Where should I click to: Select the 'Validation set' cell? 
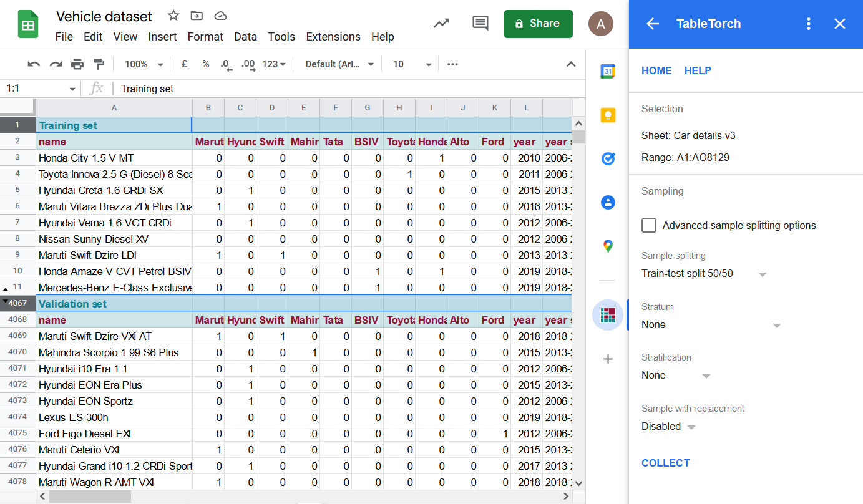(114, 304)
